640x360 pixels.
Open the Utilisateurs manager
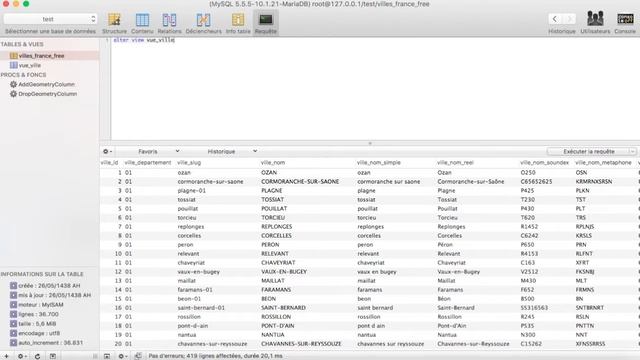[x=595, y=23]
